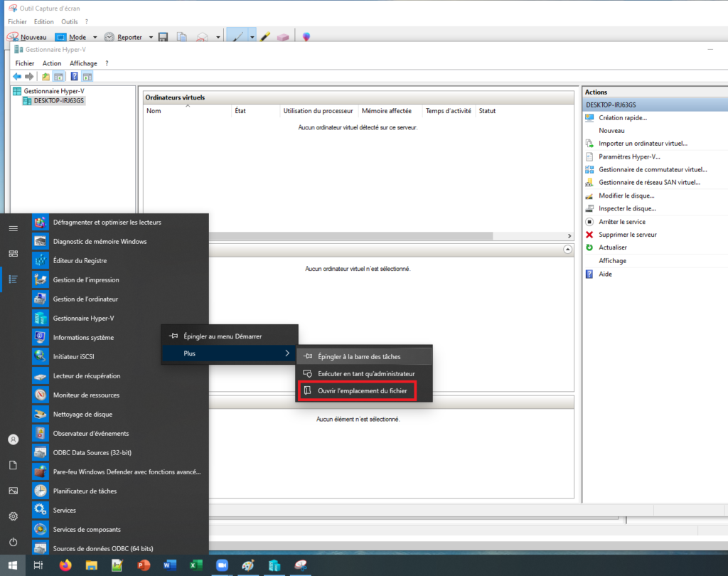Open the Action menu in Hyper-V Manager
728x576 pixels.
52,63
